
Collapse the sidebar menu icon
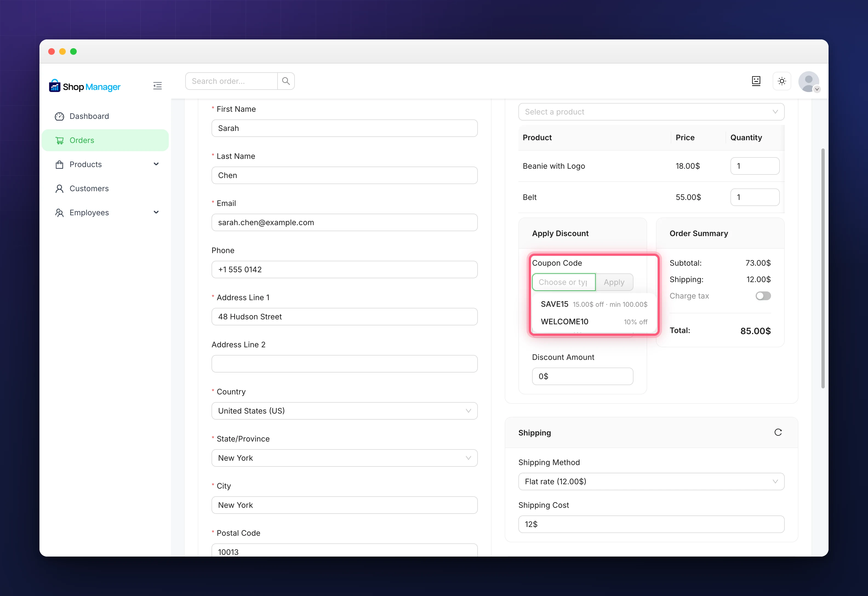[x=157, y=86]
